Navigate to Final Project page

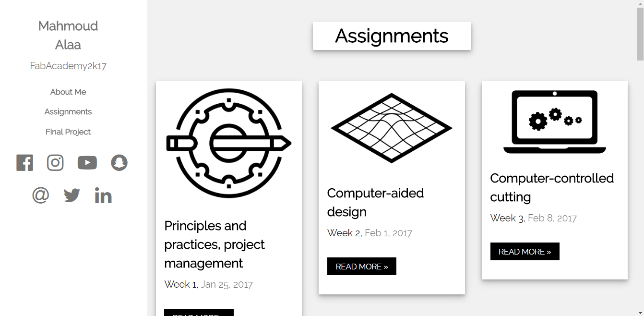[x=68, y=132]
